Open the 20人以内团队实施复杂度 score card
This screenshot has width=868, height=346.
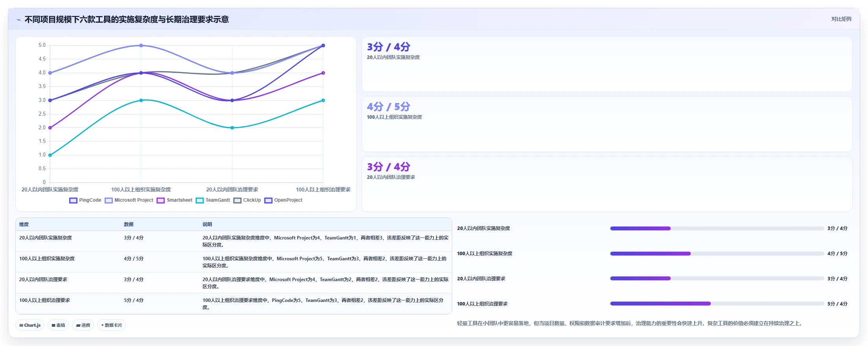point(607,64)
